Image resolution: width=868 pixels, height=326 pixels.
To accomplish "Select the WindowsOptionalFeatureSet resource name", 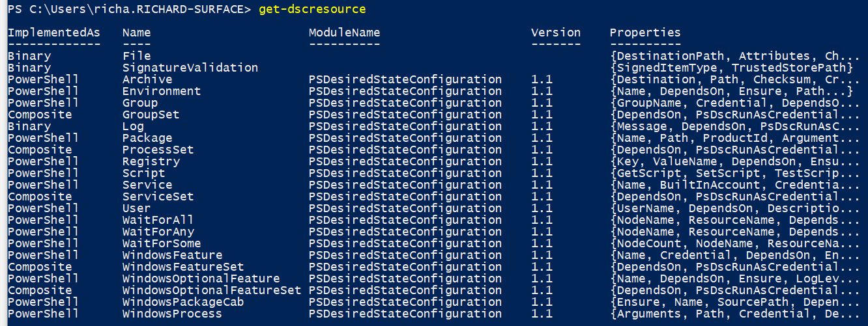I will [x=212, y=290].
